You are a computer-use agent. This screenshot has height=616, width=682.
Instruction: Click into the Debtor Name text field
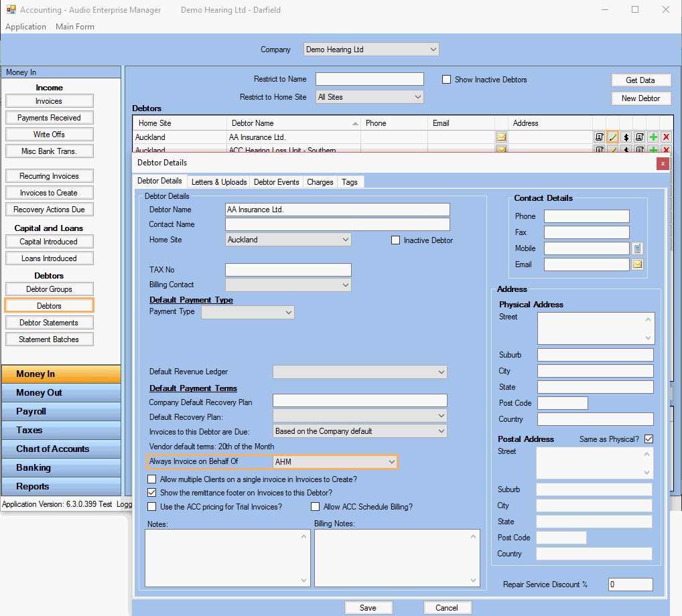pos(337,210)
